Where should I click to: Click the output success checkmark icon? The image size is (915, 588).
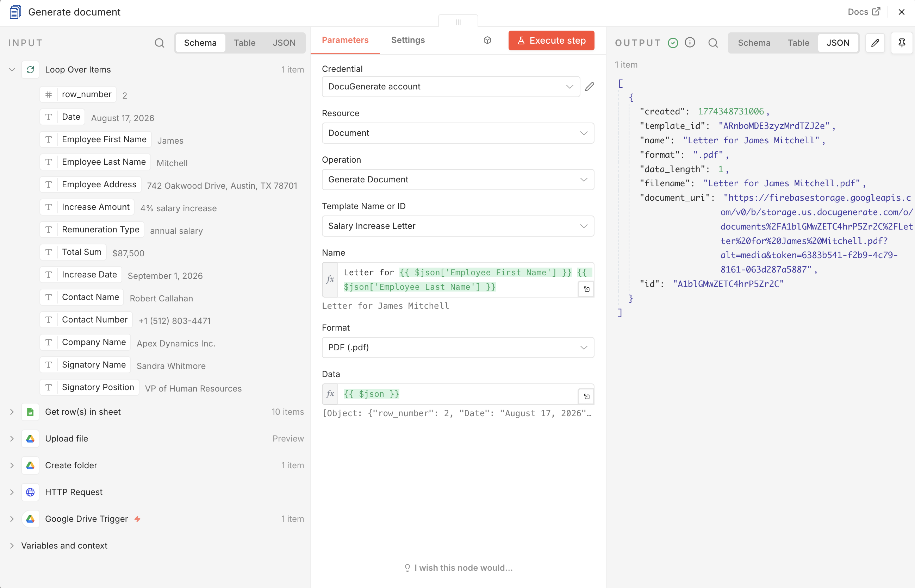click(x=673, y=43)
